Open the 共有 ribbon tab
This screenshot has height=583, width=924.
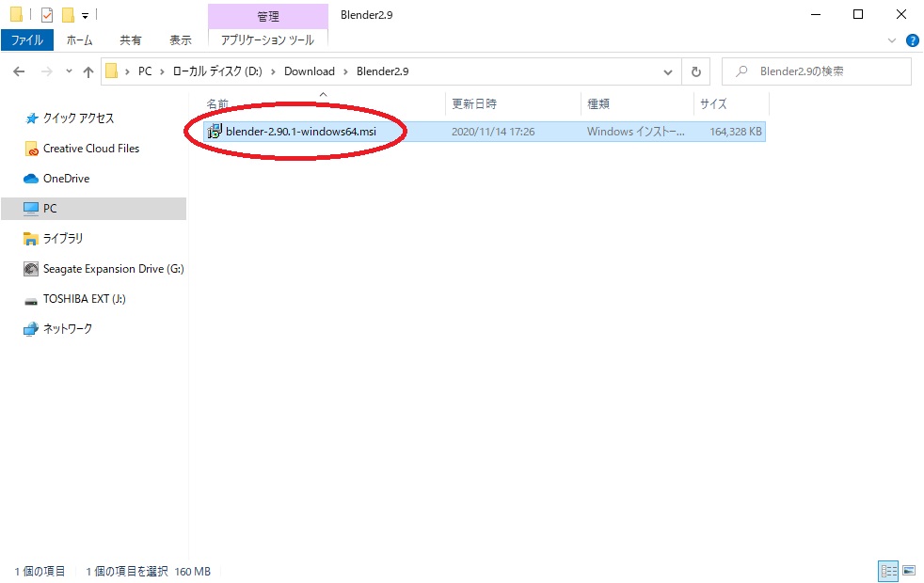pyautogui.click(x=131, y=40)
